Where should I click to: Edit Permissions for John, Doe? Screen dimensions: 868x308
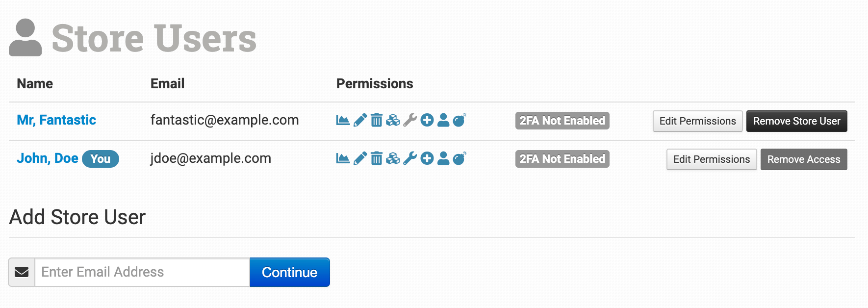pyautogui.click(x=712, y=159)
